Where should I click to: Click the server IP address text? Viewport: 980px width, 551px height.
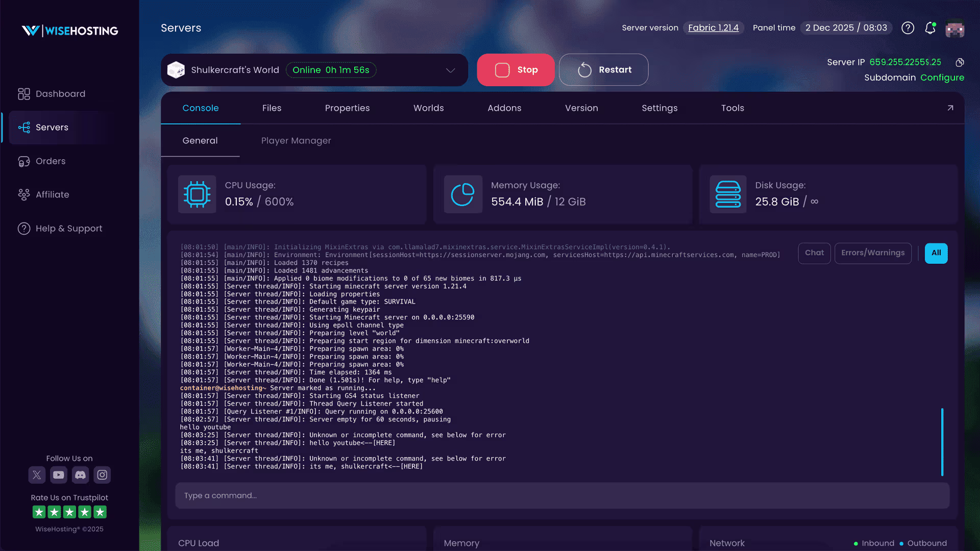click(x=905, y=62)
